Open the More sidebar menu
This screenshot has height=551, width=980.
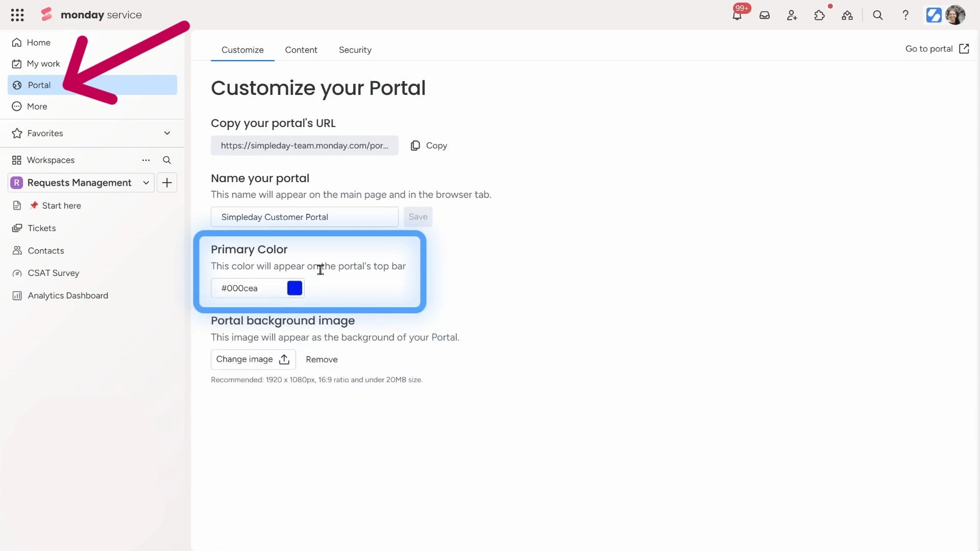point(92,107)
